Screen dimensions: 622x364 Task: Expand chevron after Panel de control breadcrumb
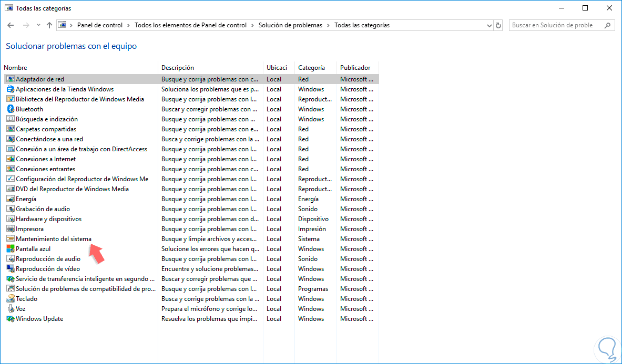click(128, 25)
